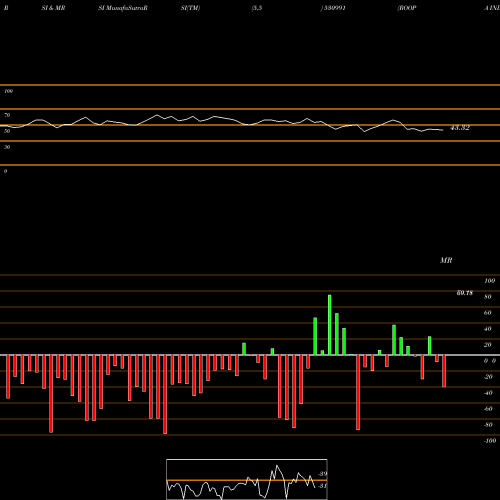Click the MR axis label -60
This screenshot has width=500, height=500.
pos(488,409)
